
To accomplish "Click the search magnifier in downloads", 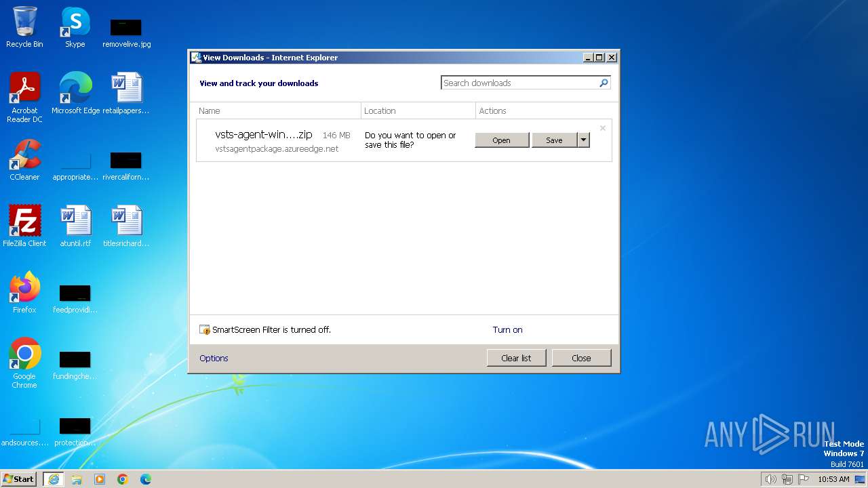I will [604, 83].
